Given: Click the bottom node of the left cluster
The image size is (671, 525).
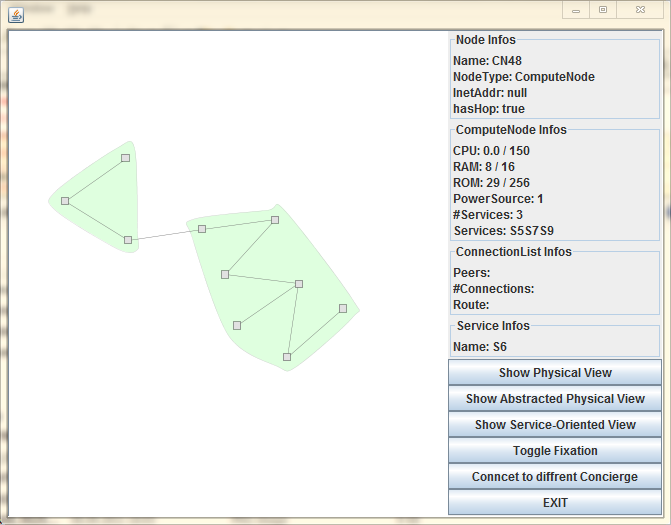Looking at the screenshot, I should click(x=128, y=240).
